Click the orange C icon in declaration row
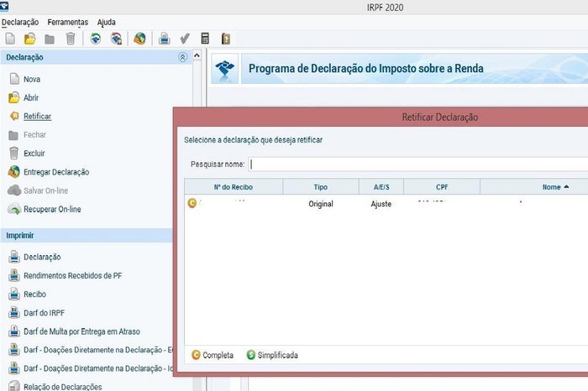 click(x=192, y=203)
